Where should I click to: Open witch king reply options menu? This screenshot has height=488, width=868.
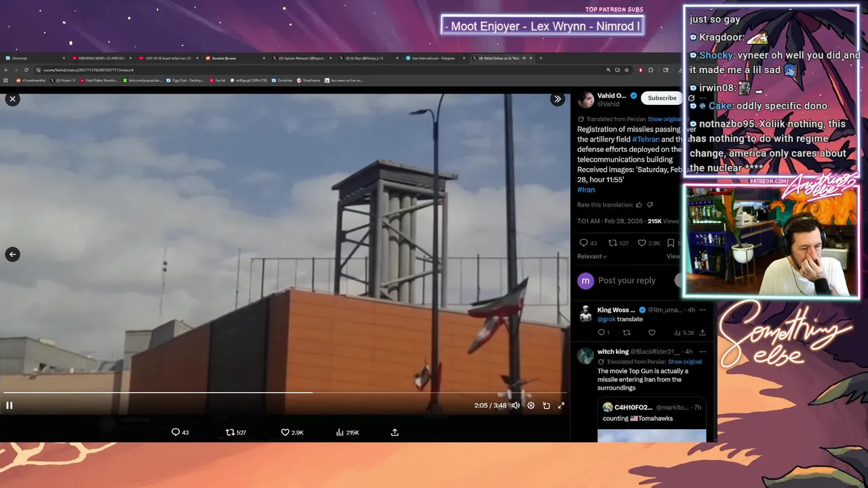coord(703,352)
